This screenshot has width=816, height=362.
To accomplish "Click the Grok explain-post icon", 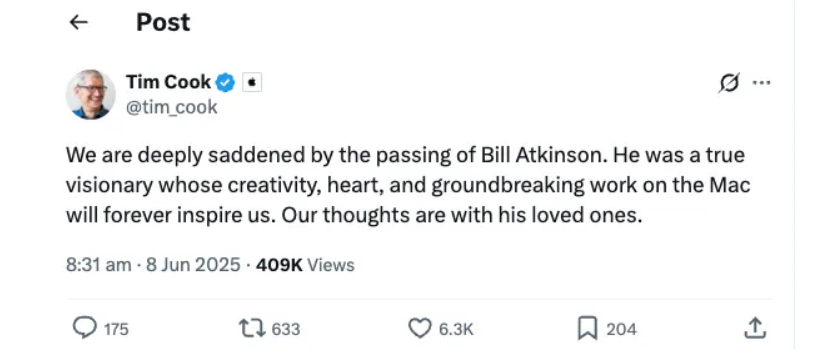I will pos(729,83).
